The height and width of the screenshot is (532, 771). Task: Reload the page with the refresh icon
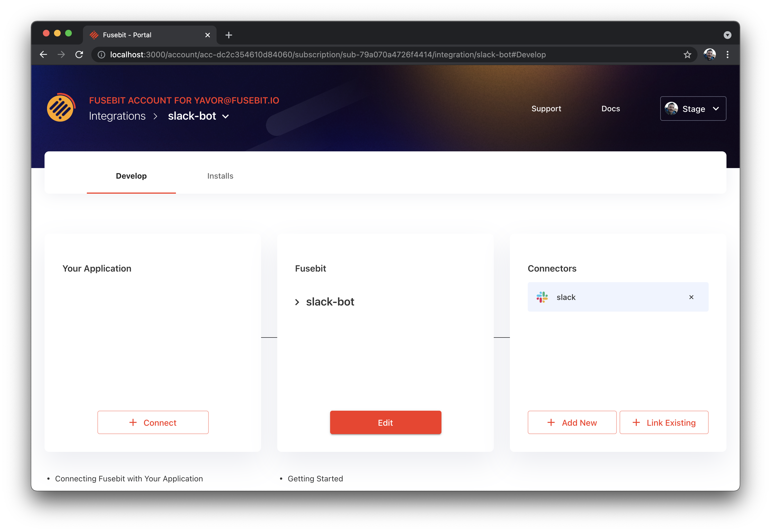click(79, 54)
